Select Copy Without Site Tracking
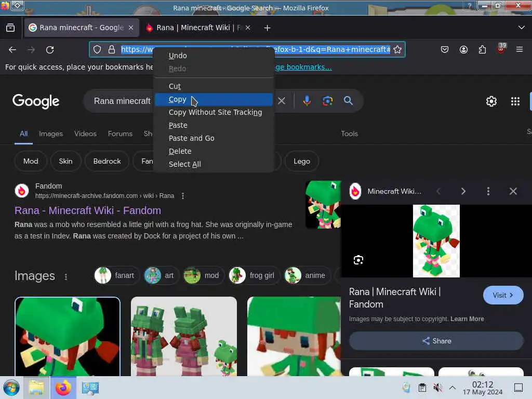This screenshot has width=532, height=399. pyautogui.click(x=214, y=112)
